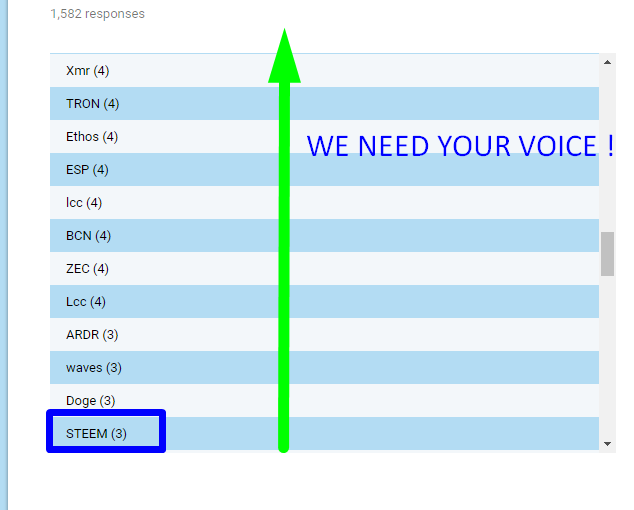Select the "STEEM (3)" response row

click(x=324, y=434)
